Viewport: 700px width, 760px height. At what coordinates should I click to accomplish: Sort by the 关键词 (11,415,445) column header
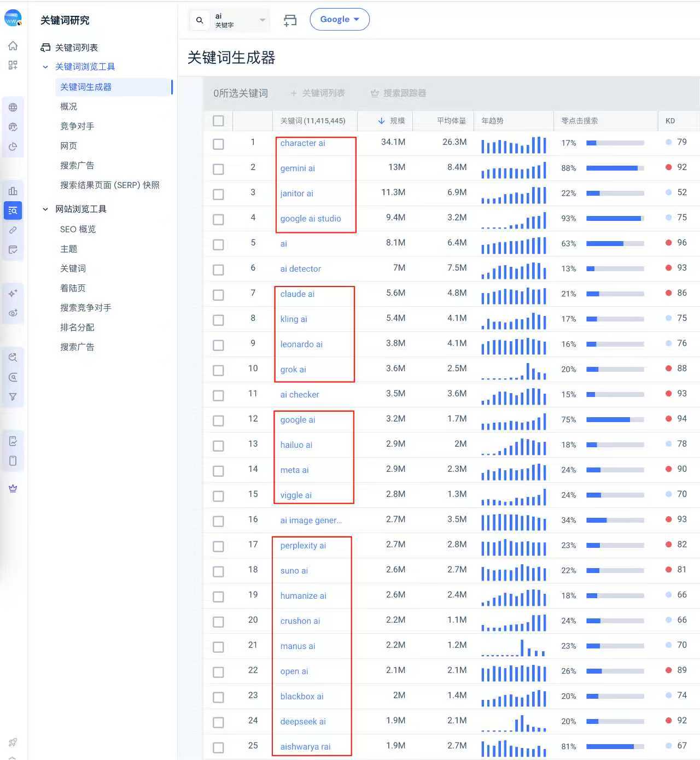tap(313, 121)
